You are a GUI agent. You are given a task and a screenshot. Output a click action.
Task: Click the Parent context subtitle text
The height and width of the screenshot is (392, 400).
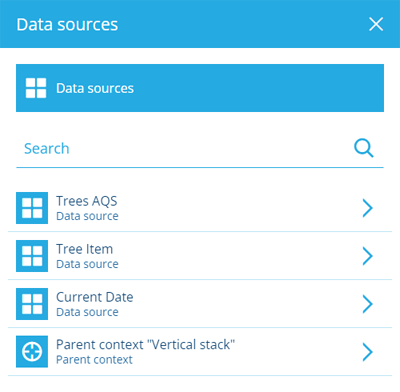(x=94, y=360)
